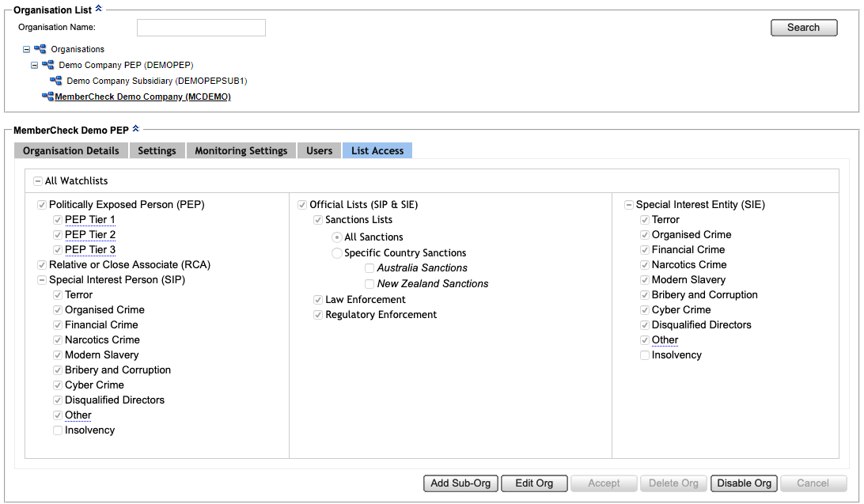Screen dimensions: 864x504
Task: Toggle Insolvency checkbox under Special Interest Person
Action: pyautogui.click(x=57, y=430)
